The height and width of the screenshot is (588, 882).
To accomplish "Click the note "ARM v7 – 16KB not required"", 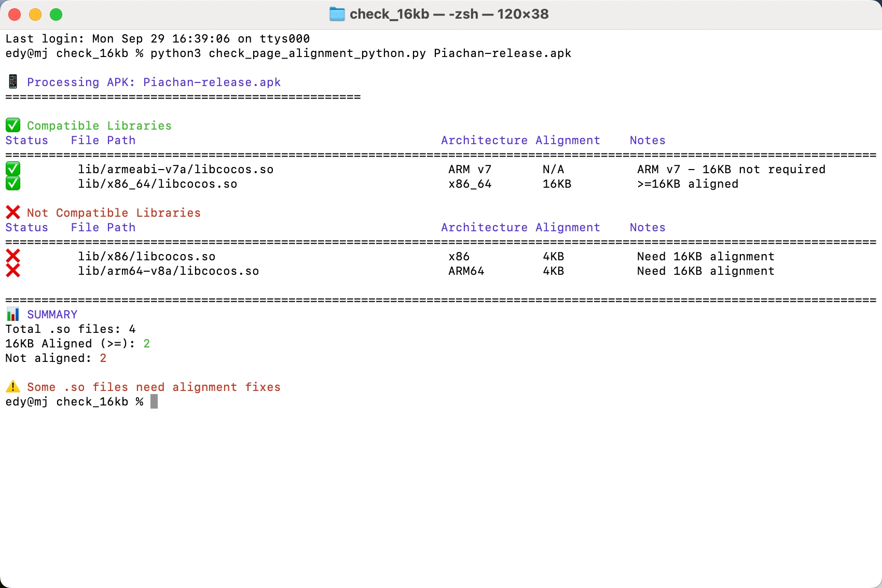I will tap(731, 170).
